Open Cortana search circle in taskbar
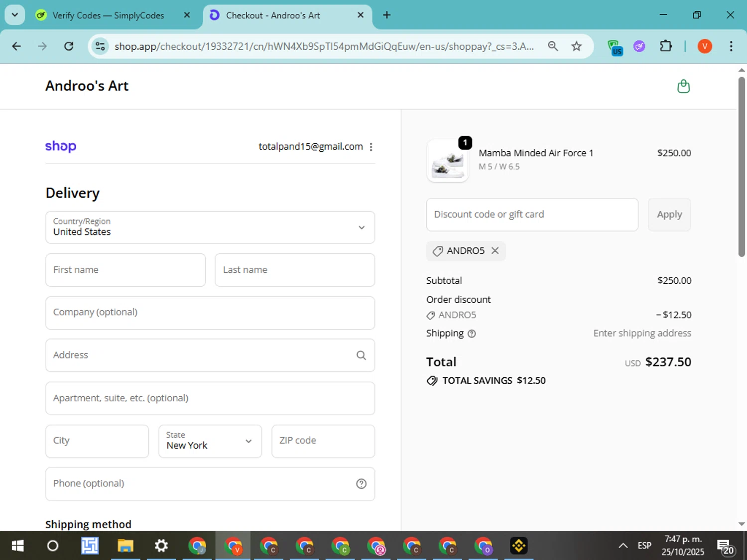 coord(52,546)
